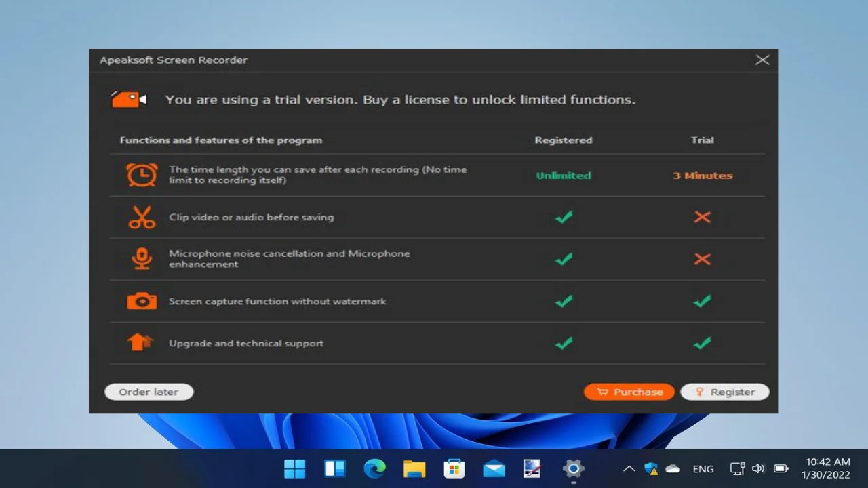Image resolution: width=868 pixels, height=488 pixels.
Task: Click the Registered checkmark for Upgrade and technical support
Action: coord(564,343)
